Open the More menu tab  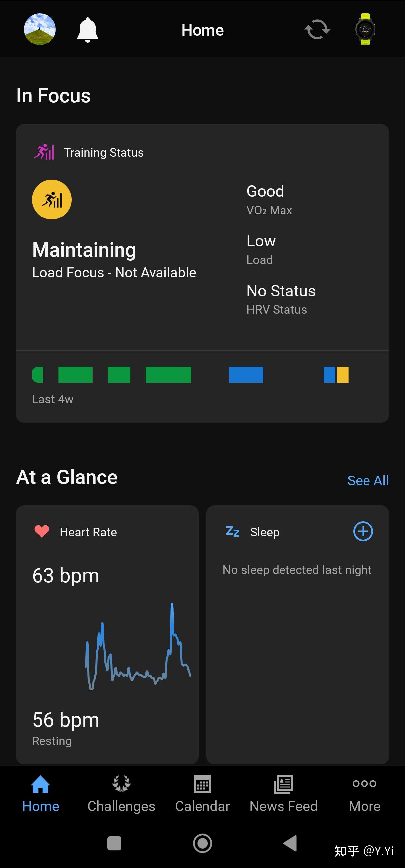[x=364, y=794]
